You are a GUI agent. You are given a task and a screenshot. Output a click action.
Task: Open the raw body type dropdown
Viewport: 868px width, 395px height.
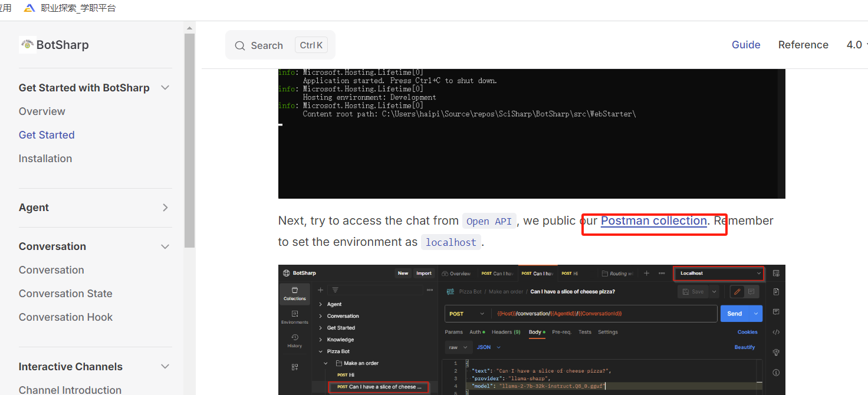[x=458, y=347]
